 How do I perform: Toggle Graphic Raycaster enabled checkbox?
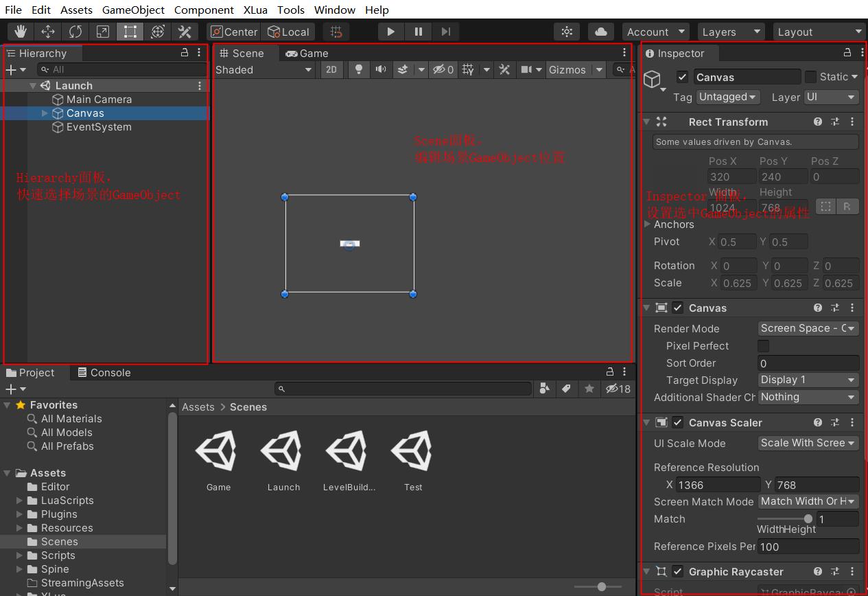click(x=678, y=571)
